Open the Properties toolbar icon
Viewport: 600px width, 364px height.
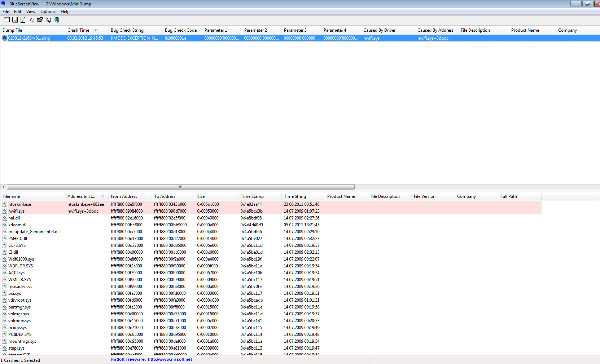point(40,20)
